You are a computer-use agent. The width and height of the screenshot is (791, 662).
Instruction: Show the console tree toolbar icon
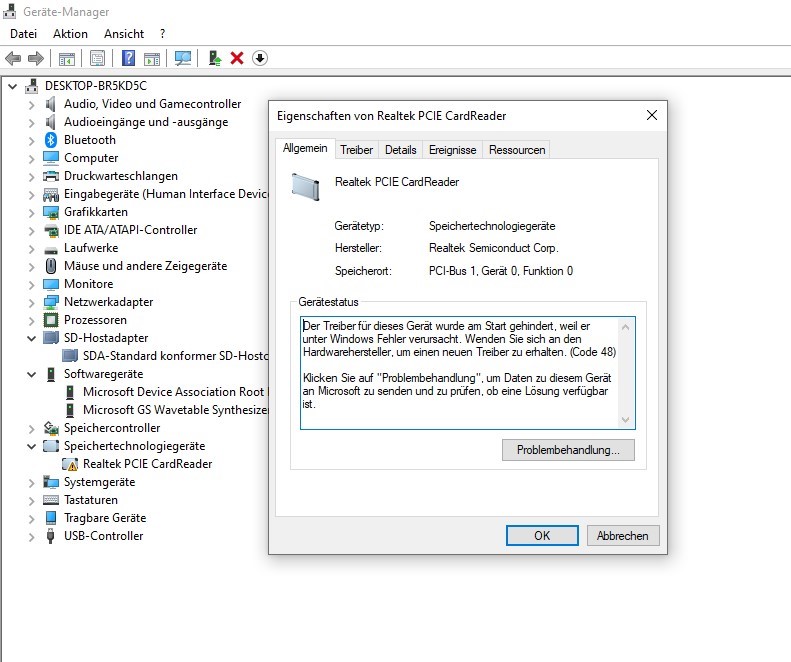pos(67,59)
